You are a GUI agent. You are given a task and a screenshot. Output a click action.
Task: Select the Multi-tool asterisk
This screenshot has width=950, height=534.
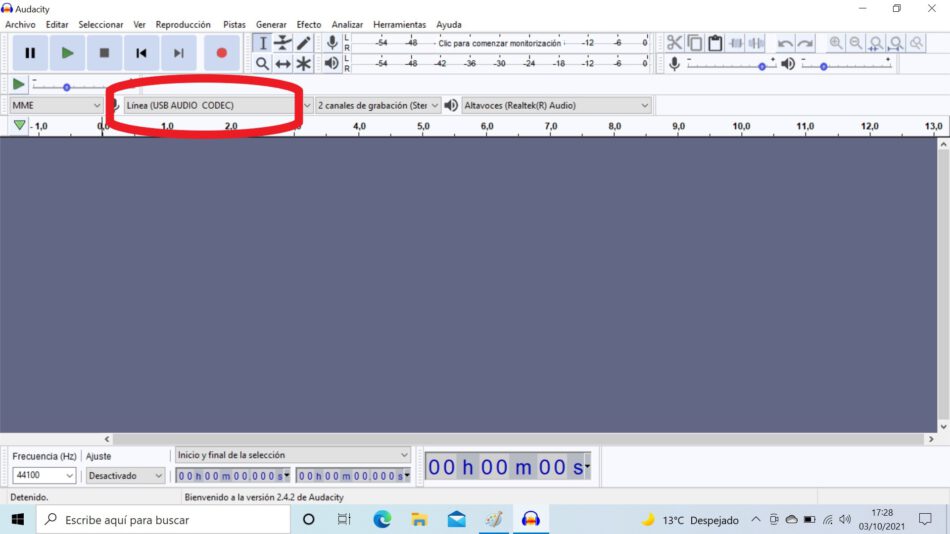(x=304, y=64)
